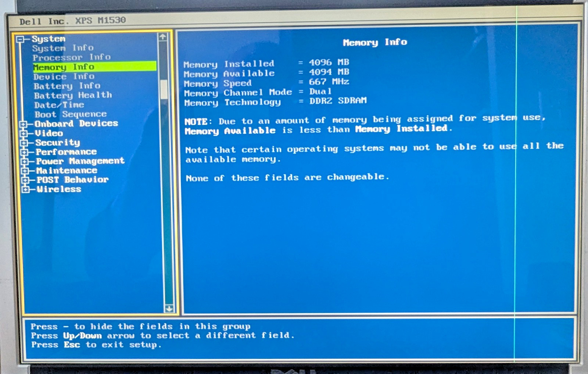588x374 pixels.
Task: Expand the Security group
Action: click(24, 143)
